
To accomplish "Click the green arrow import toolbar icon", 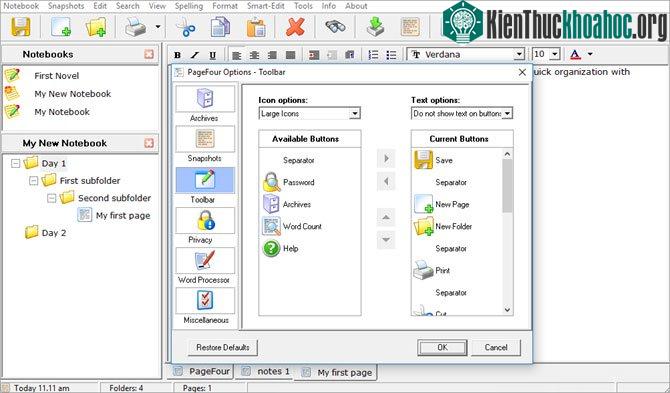I will click(x=376, y=26).
